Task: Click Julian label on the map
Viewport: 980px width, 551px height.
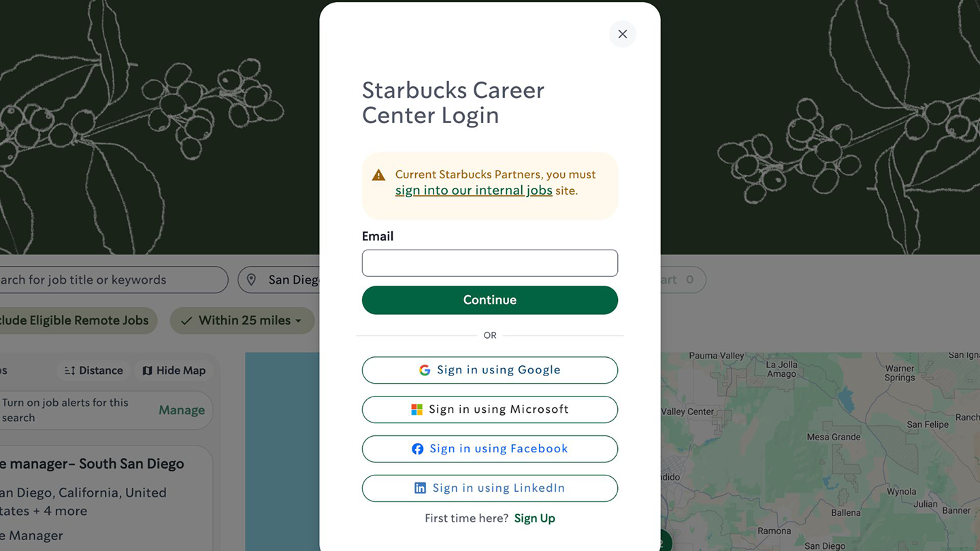Action: tap(926, 504)
